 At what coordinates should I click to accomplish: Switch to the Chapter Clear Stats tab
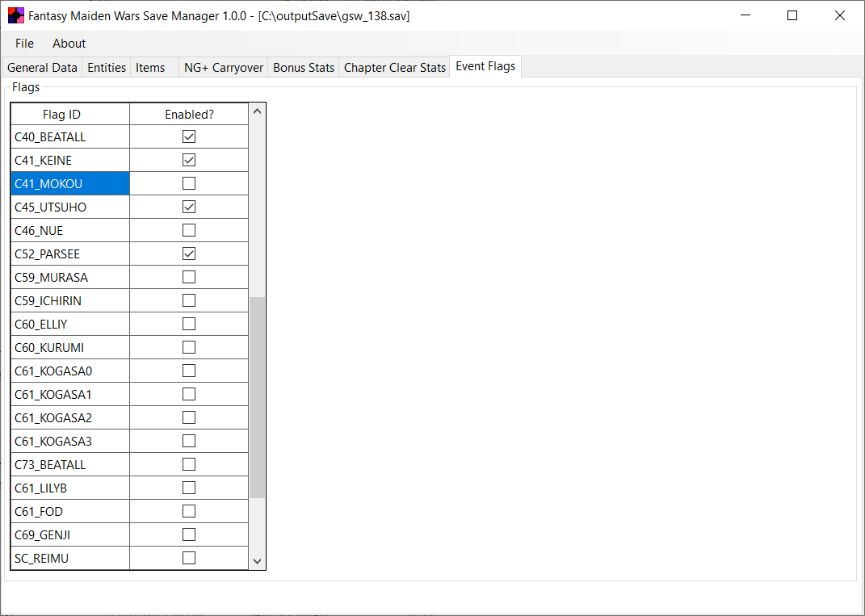394,67
